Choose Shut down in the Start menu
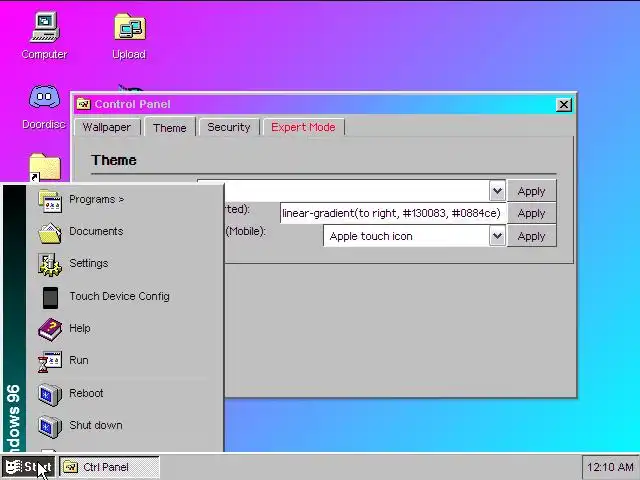 pyautogui.click(x=124, y=425)
